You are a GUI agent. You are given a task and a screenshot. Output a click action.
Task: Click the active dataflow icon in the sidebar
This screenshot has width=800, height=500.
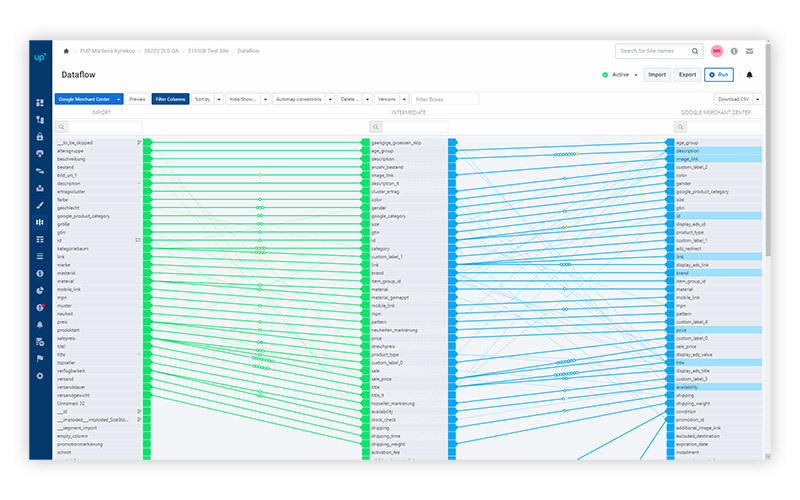(40, 222)
